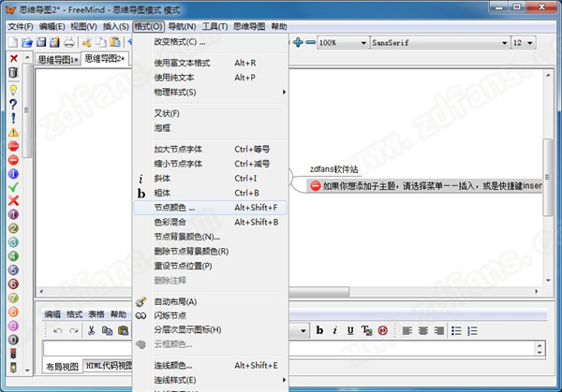Click the Save floppy disk icon

pos(41,42)
